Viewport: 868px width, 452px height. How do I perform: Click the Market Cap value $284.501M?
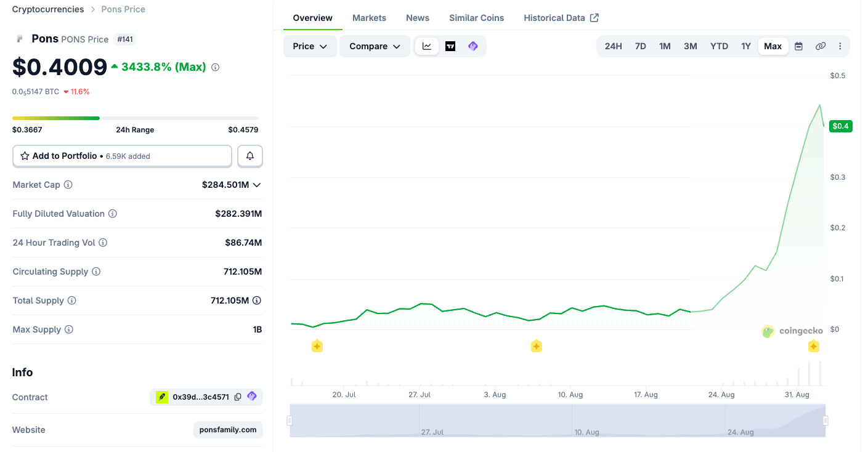click(x=225, y=185)
